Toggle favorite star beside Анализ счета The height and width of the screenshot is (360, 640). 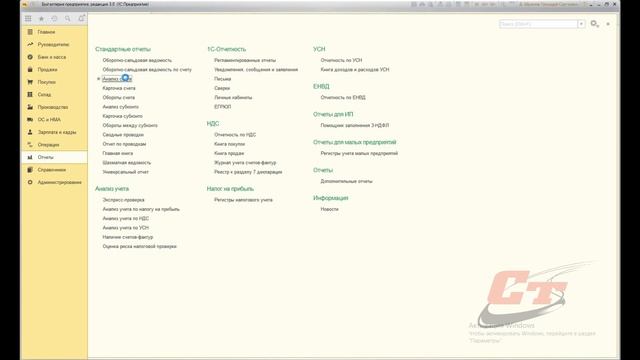(98, 79)
